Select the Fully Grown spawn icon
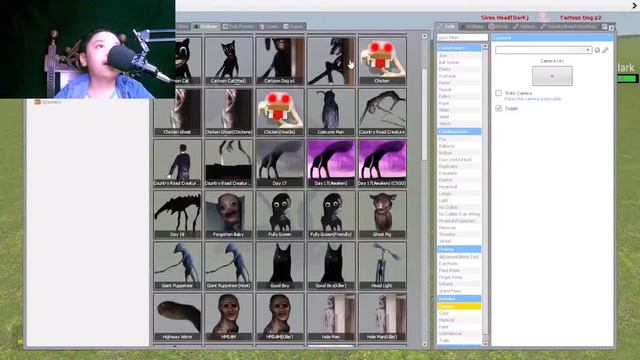The height and width of the screenshot is (360, 640). pos(280,214)
